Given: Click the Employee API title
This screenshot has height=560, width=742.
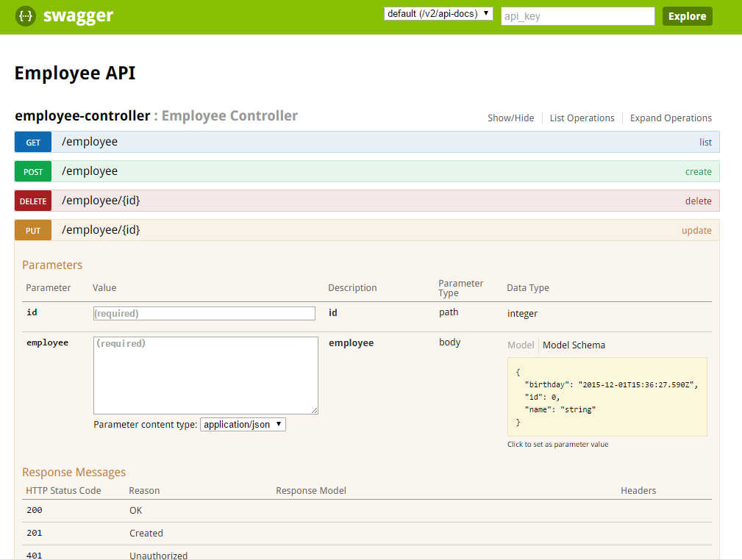Looking at the screenshot, I should click(x=75, y=73).
